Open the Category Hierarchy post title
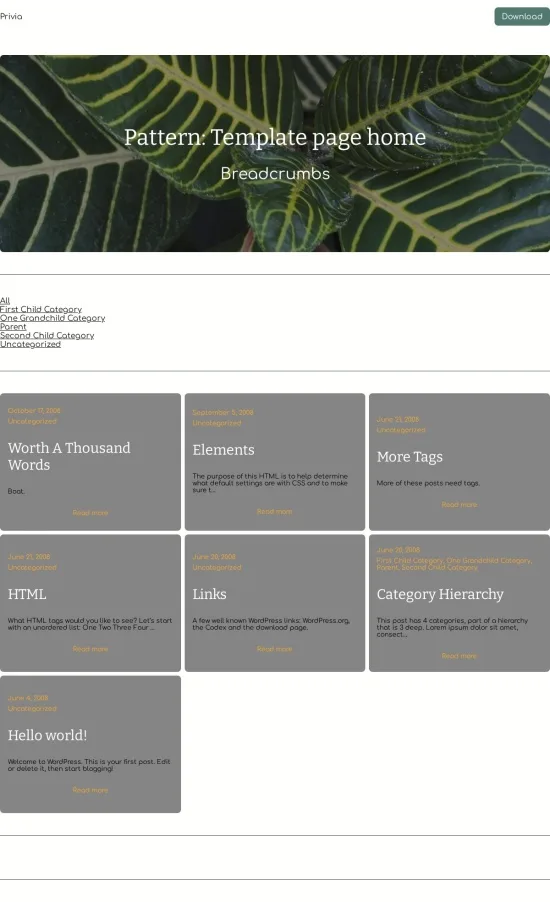The height and width of the screenshot is (902, 550). pyautogui.click(x=440, y=594)
